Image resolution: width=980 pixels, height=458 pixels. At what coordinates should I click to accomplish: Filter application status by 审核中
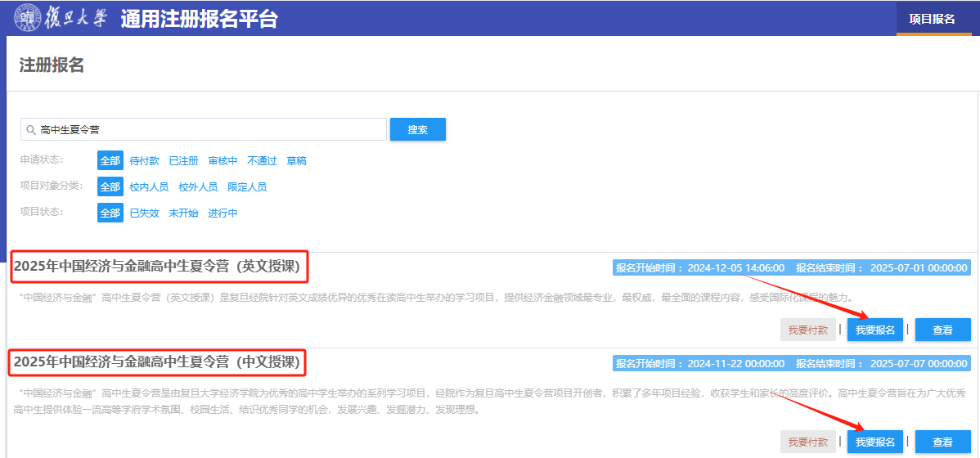(223, 160)
